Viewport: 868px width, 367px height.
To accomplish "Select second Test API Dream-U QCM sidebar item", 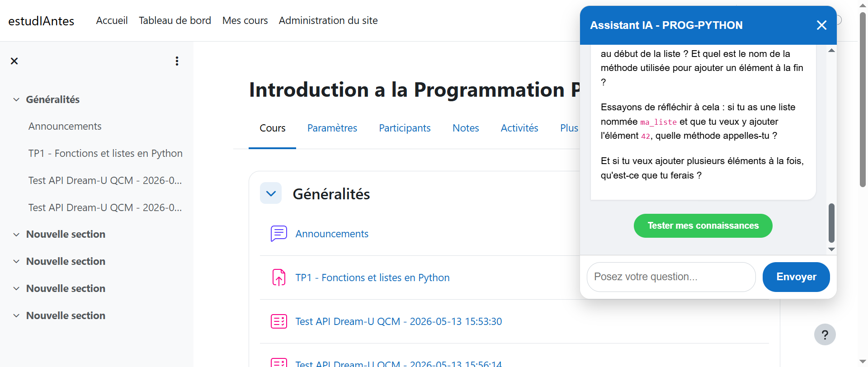I will pos(105,207).
